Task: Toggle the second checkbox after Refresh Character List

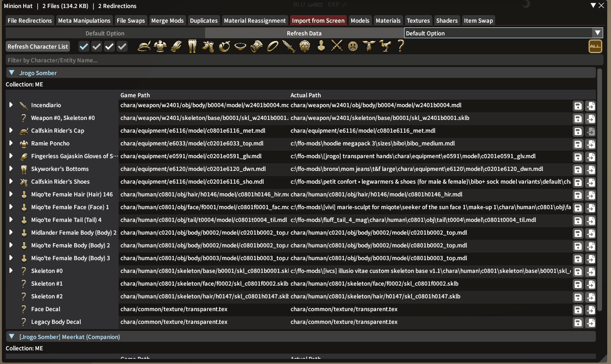Action: 96,46
